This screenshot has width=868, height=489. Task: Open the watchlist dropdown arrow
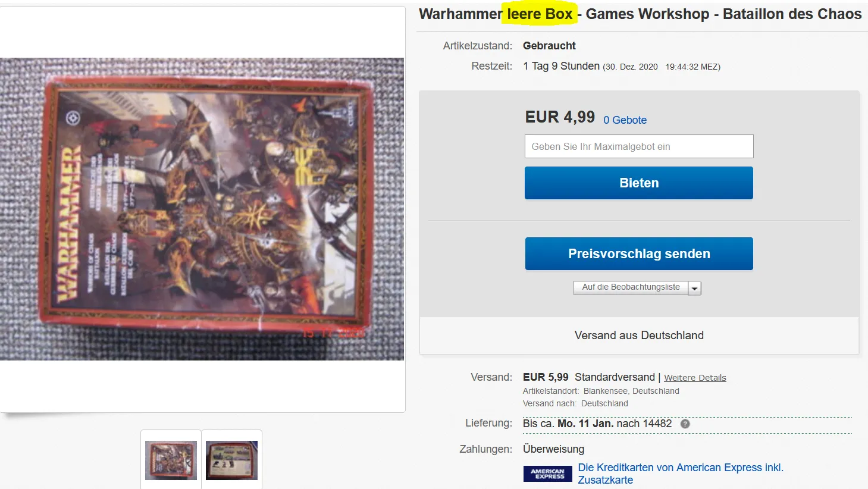tap(695, 288)
